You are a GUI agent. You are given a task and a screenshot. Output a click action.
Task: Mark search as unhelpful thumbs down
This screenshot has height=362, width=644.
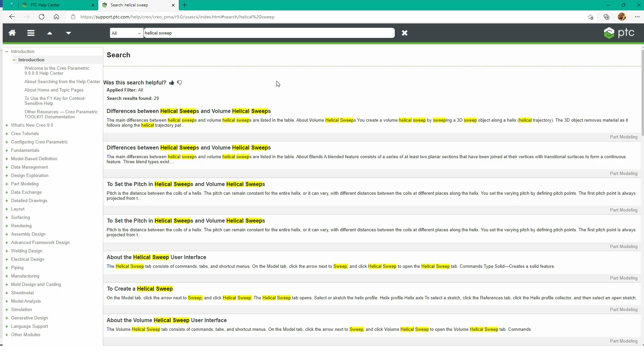click(x=180, y=82)
